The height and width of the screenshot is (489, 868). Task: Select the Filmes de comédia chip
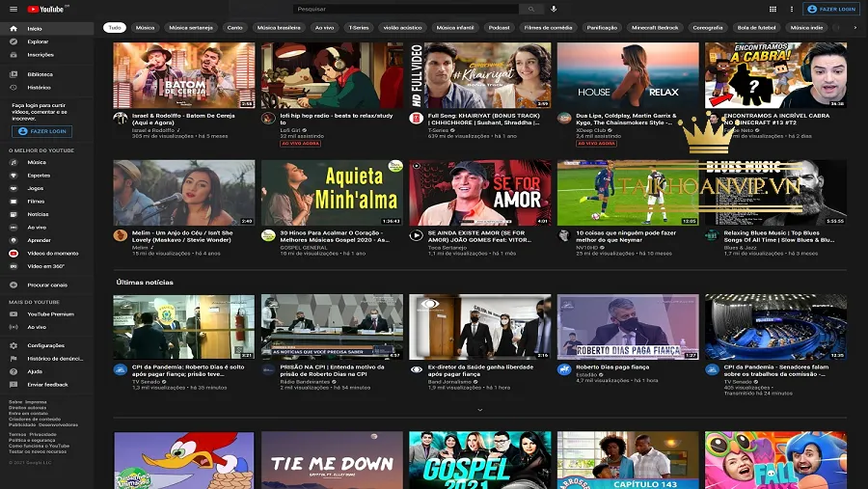(548, 27)
